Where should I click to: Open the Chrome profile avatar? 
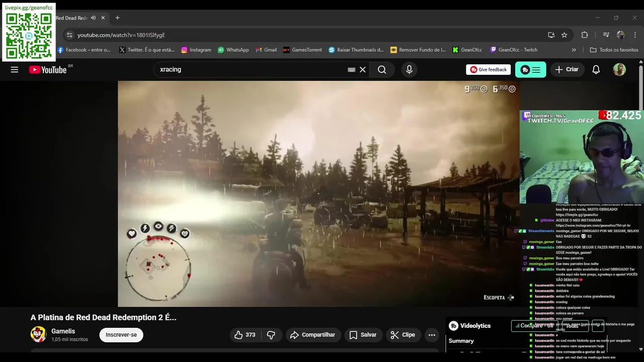click(620, 35)
